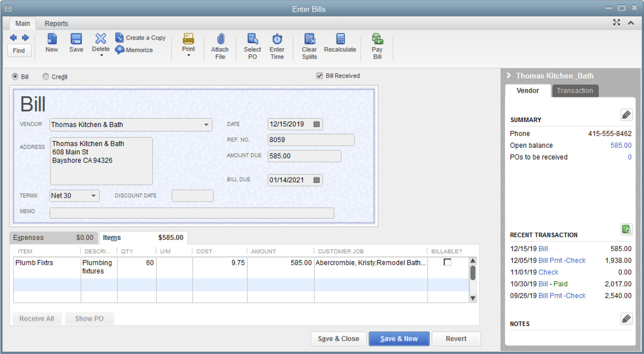Click Save & New button

pyautogui.click(x=399, y=339)
